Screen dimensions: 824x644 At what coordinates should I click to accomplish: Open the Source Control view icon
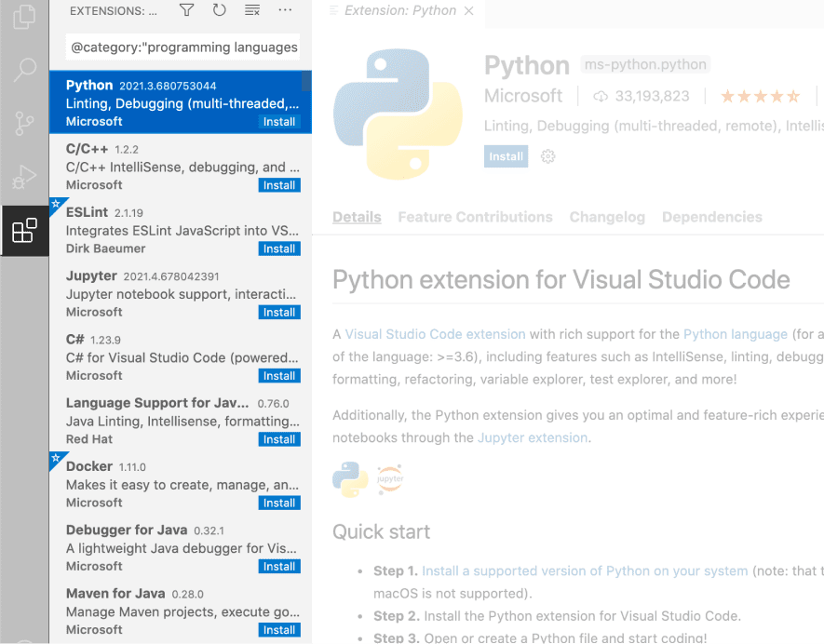pyautogui.click(x=24, y=122)
